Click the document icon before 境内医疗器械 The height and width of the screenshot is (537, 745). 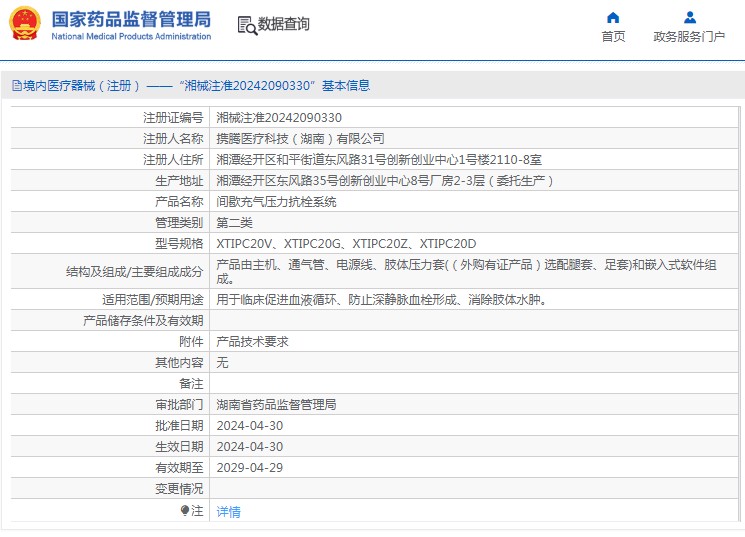17,86
